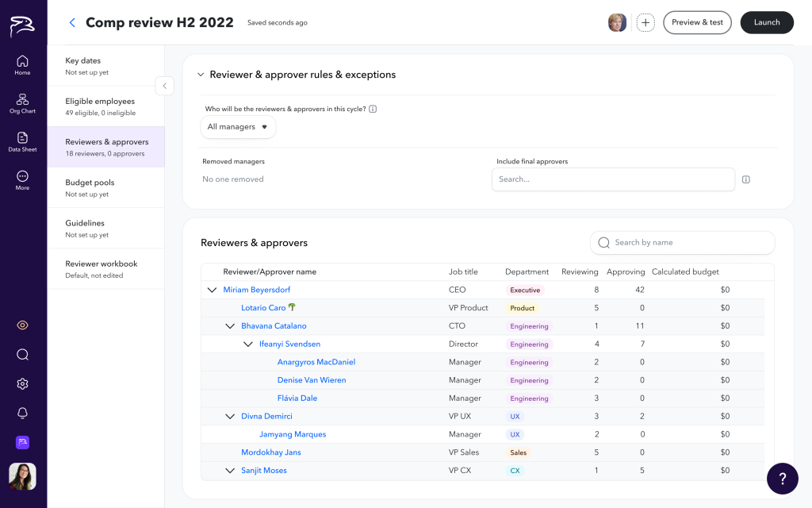
Task: Click the Launch button
Action: (x=766, y=23)
